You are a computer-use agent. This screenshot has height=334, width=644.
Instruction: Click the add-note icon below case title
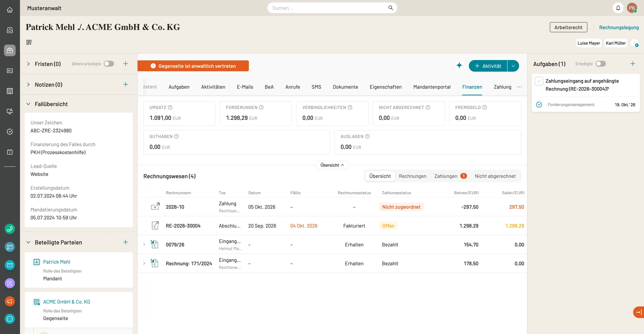point(29,42)
